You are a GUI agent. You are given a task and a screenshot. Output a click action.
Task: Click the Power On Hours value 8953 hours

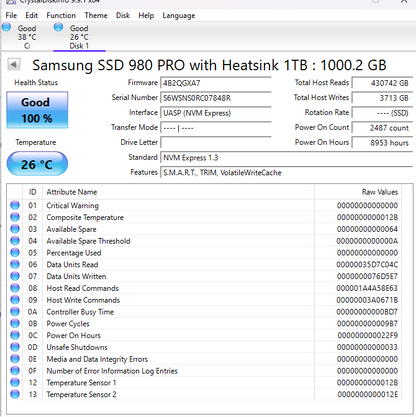click(x=382, y=143)
